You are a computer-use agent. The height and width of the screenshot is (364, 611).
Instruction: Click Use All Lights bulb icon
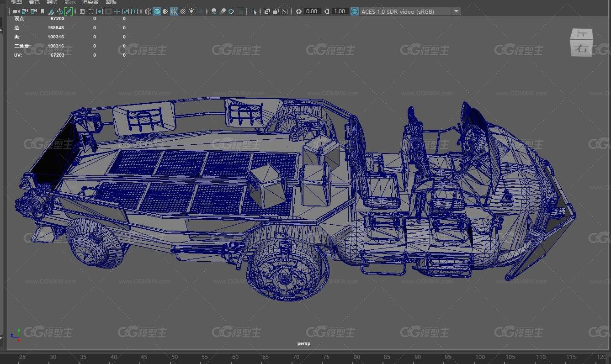(x=191, y=11)
